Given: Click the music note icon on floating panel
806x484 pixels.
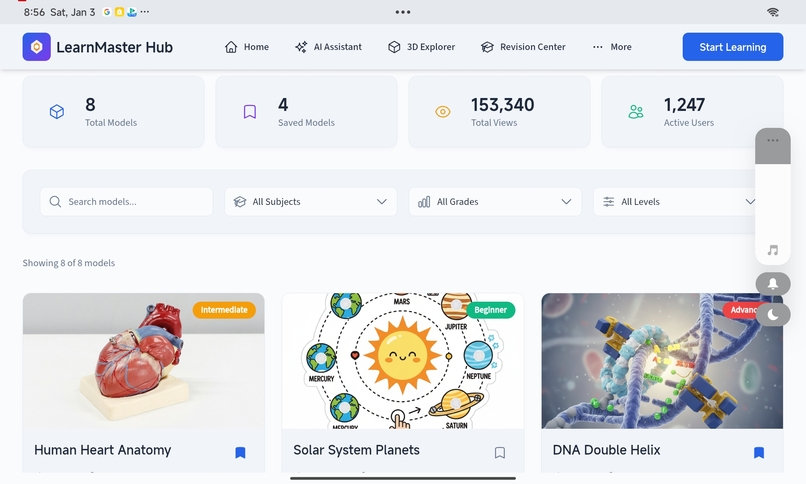Looking at the screenshot, I should pyautogui.click(x=773, y=250).
